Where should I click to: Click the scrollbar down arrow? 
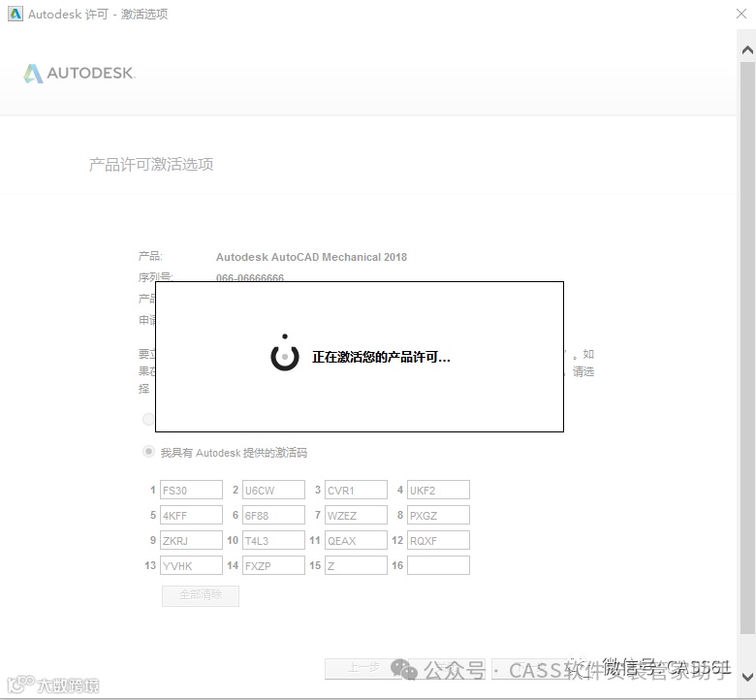pyautogui.click(x=747, y=677)
